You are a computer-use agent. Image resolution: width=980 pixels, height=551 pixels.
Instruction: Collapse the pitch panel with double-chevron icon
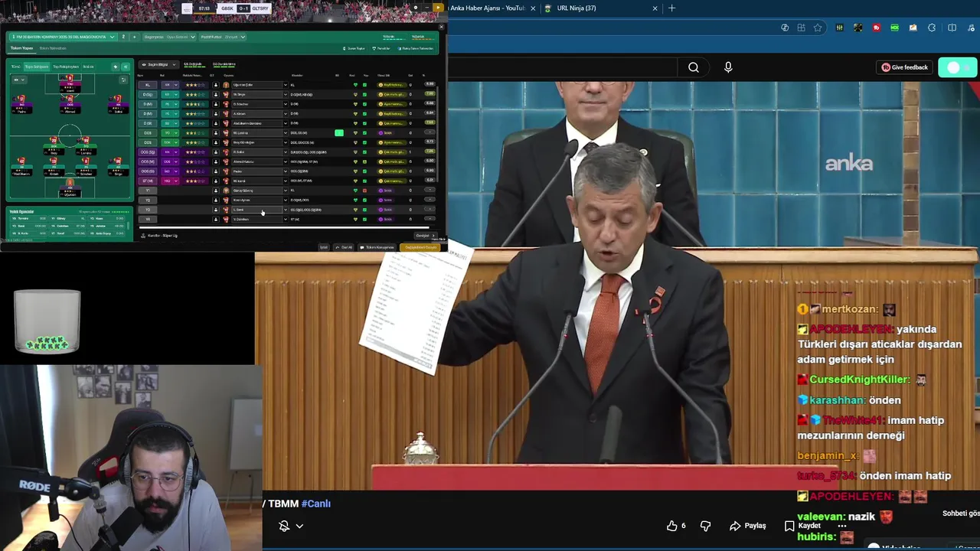tap(126, 67)
